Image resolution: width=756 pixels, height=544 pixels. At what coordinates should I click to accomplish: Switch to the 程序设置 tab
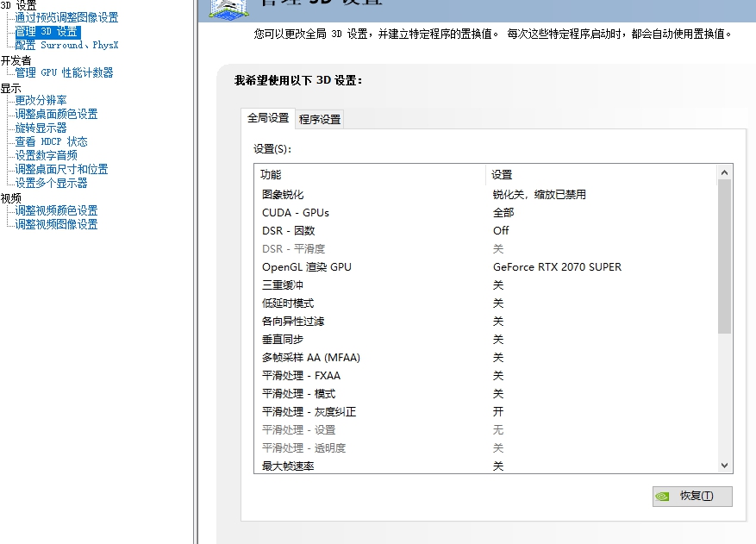pyautogui.click(x=320, y=119)
